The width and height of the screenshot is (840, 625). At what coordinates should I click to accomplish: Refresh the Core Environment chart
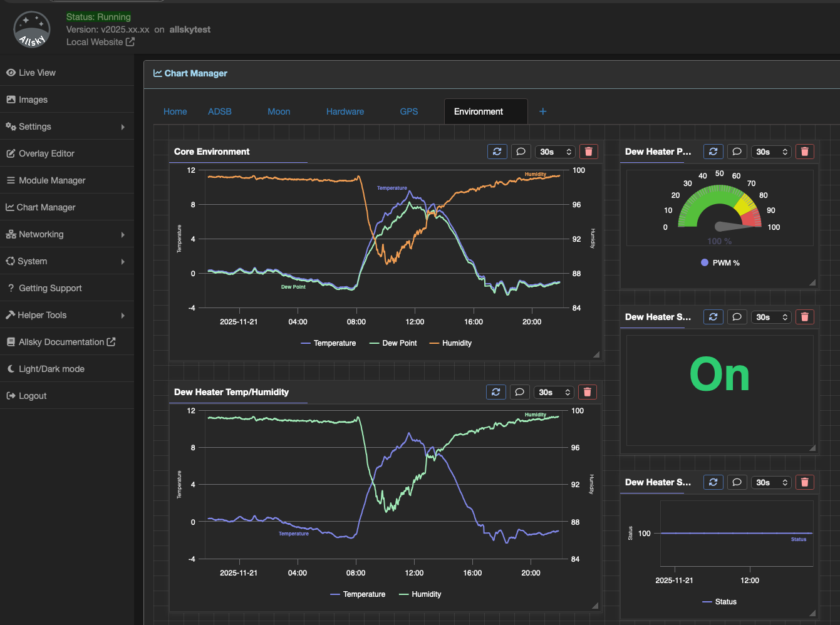pos(497,151)
